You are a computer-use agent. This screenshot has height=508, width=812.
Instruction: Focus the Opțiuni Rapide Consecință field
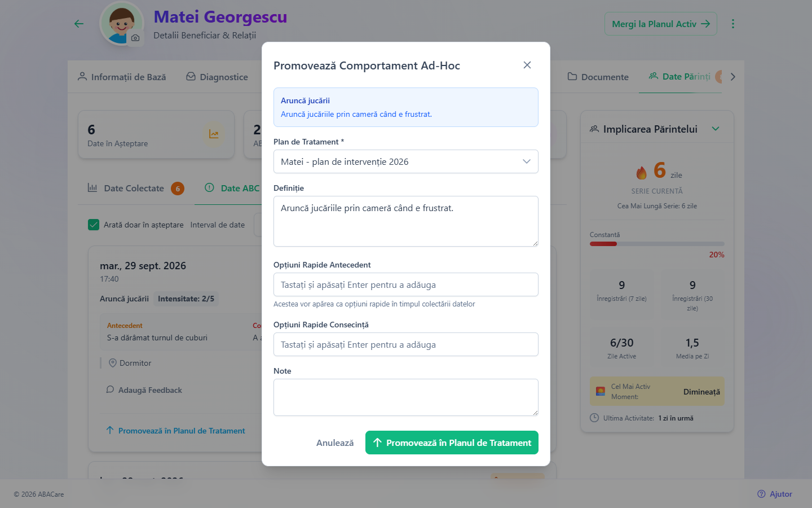406,344
